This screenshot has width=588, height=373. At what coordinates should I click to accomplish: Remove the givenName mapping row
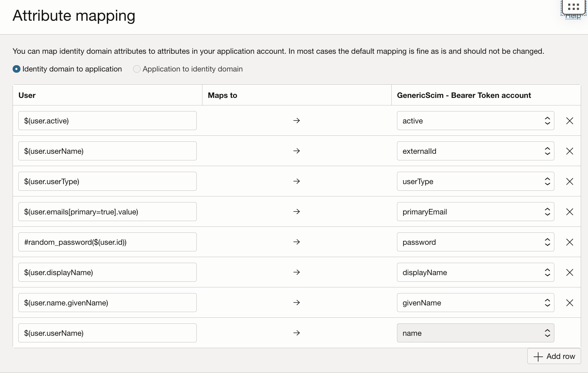click(x=569, y=303)
